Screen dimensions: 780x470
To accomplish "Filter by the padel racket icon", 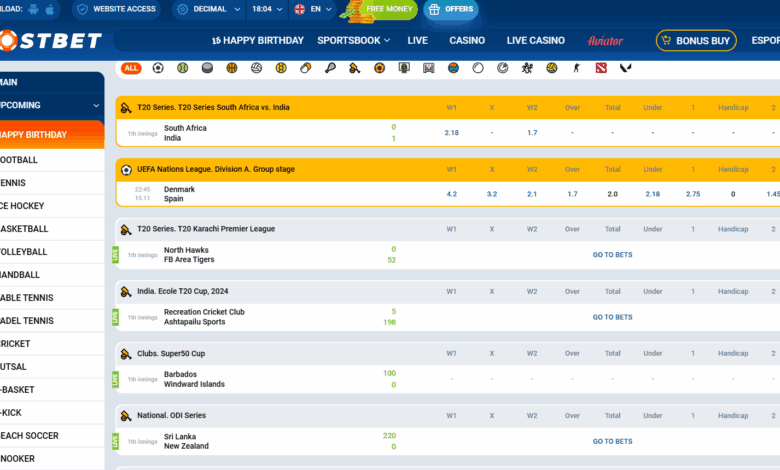I will pos(330,68).
